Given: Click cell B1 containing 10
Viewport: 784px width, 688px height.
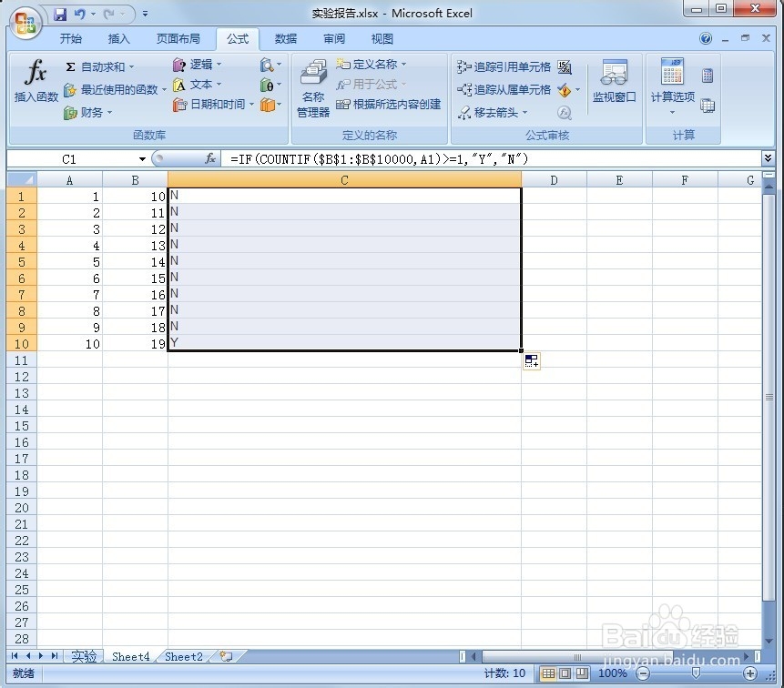Looking at the screenshot, I should 135,197.
